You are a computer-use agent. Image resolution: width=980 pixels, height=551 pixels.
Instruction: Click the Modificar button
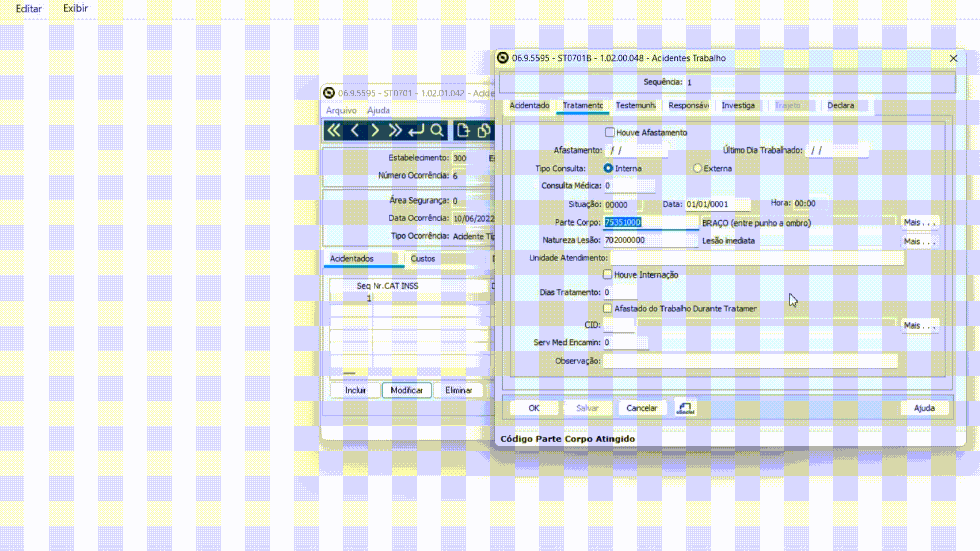407,390
